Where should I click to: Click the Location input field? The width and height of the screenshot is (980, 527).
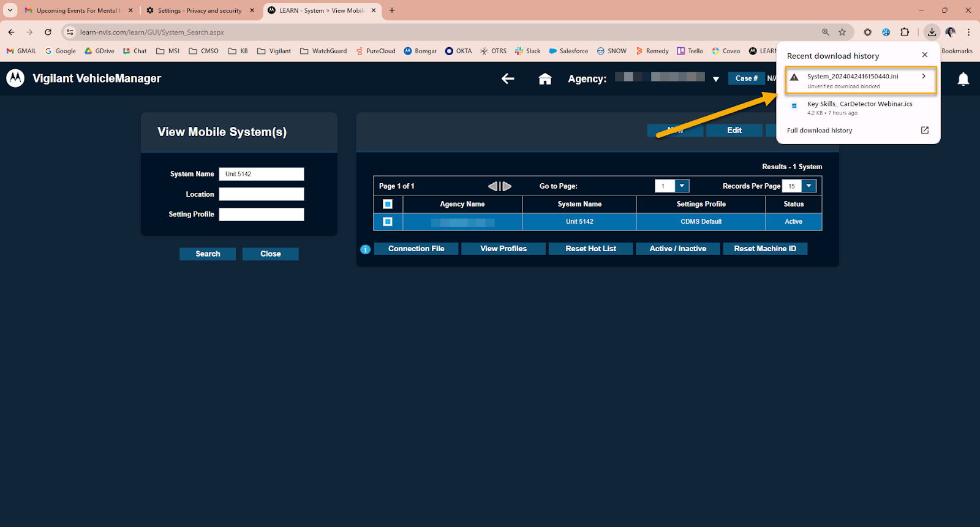point(262,194)
